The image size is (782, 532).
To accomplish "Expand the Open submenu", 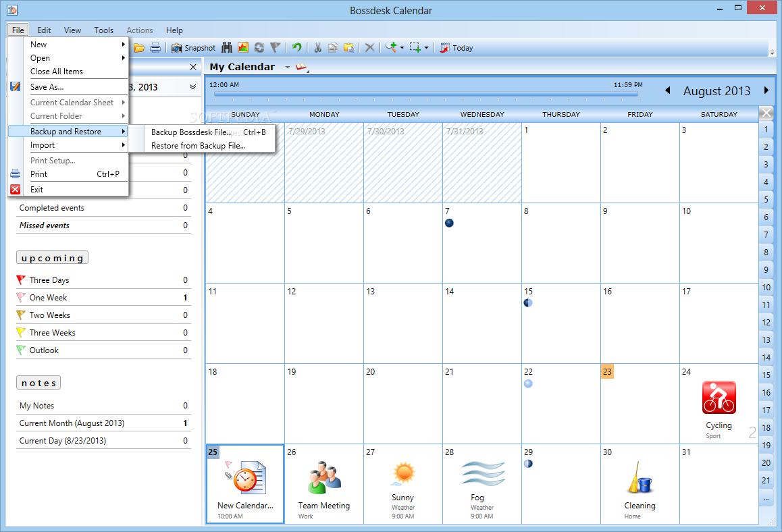I will pyautogui.click(x=68, y=58).
